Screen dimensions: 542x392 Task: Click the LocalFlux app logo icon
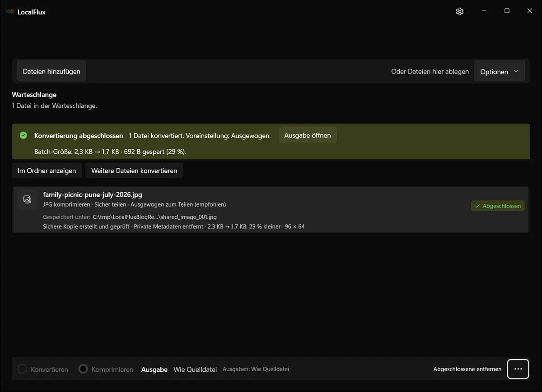10,12
